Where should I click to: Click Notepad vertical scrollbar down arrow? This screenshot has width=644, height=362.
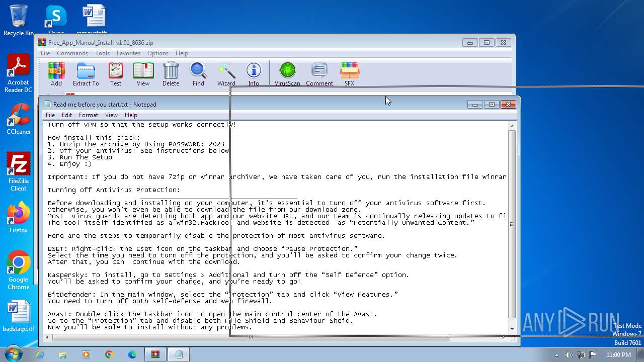pyautogui.click(x=512, y=329)
